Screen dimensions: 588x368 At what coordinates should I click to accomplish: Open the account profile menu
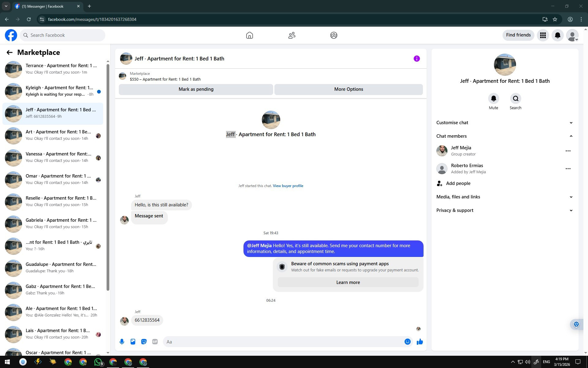[572, 35]
